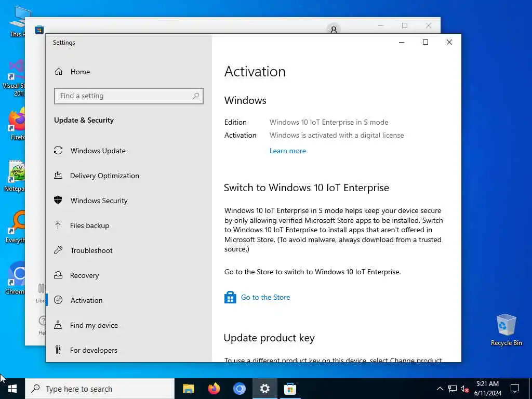Select Activation in the sidebar
Viewport: 532px width, 399px height.
(129, 300)
